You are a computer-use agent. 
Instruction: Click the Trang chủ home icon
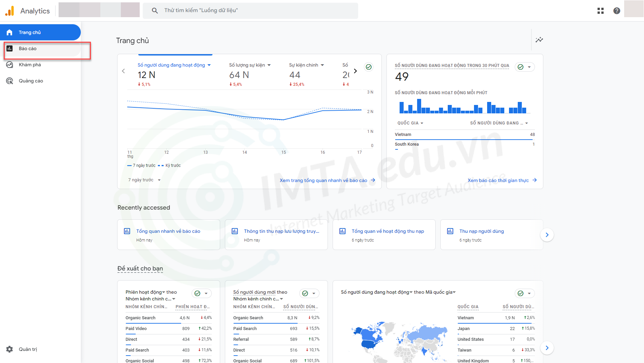[9, 32]
